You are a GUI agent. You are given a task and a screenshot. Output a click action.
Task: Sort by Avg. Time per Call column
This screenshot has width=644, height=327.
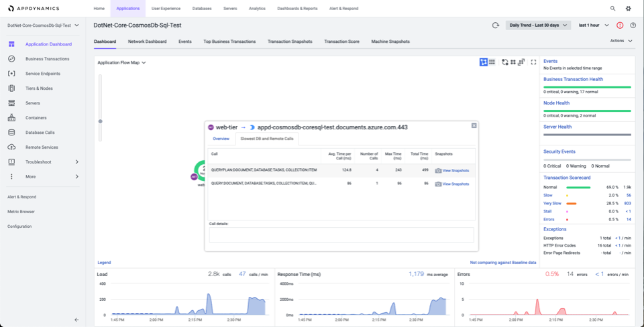[x=339, y=156]
